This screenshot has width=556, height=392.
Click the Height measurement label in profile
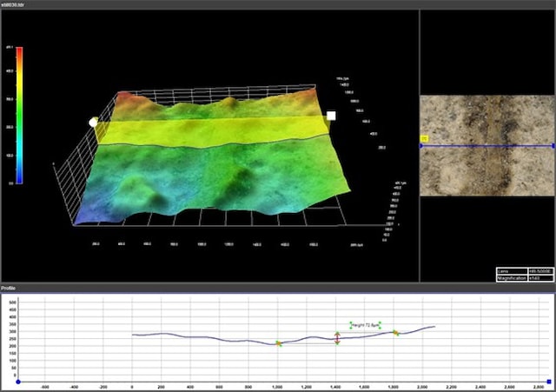point(365,324)
